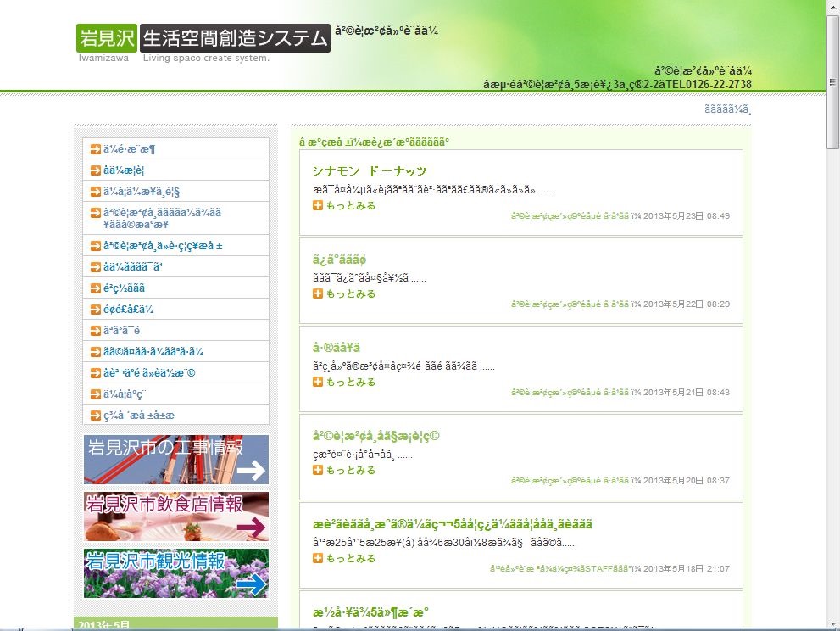Click the date text 2013年5月18日 21:07
The width and height of the screenshot is (840, 631).
pos(687,569)
